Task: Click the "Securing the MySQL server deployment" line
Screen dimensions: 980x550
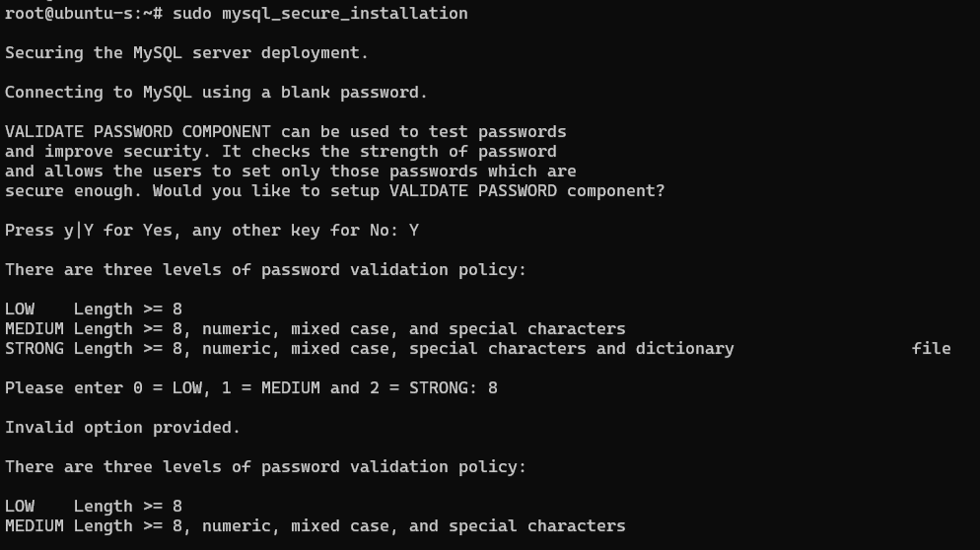Action: pos(186,53)
